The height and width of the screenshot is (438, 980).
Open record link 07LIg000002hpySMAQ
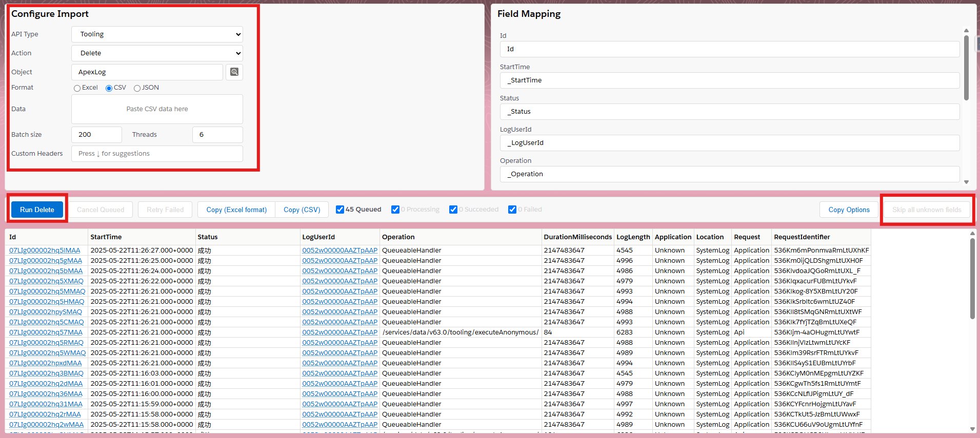46,312
